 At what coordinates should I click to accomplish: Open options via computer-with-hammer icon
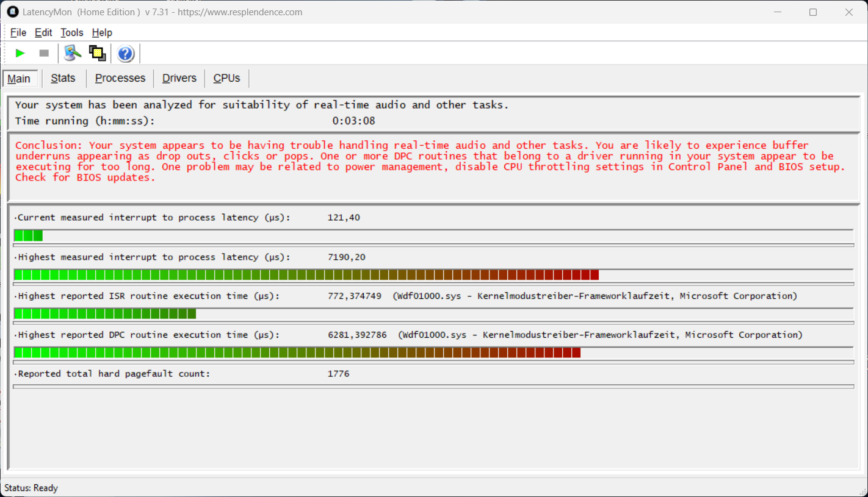coord(73,54)
